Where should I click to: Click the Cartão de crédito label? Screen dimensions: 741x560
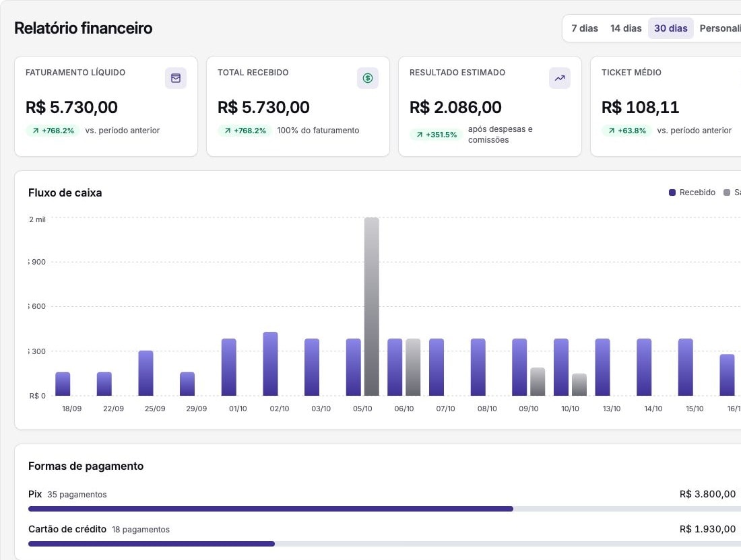coord(67,529)
